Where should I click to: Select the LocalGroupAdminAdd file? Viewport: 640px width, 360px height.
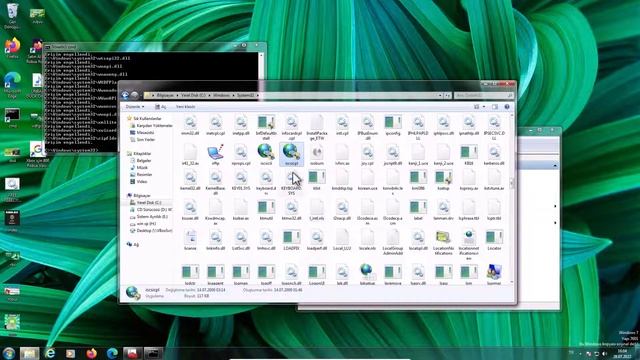(x=393, y=242)
